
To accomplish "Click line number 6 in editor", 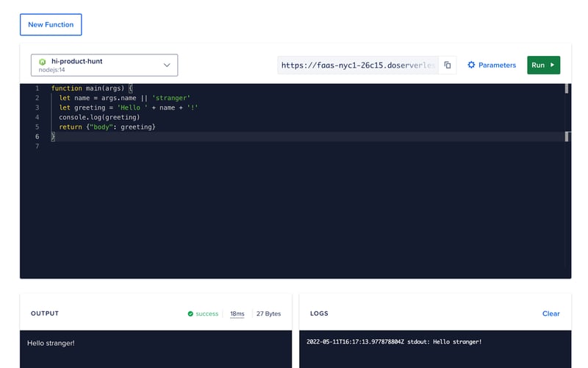I will (37, 137).
